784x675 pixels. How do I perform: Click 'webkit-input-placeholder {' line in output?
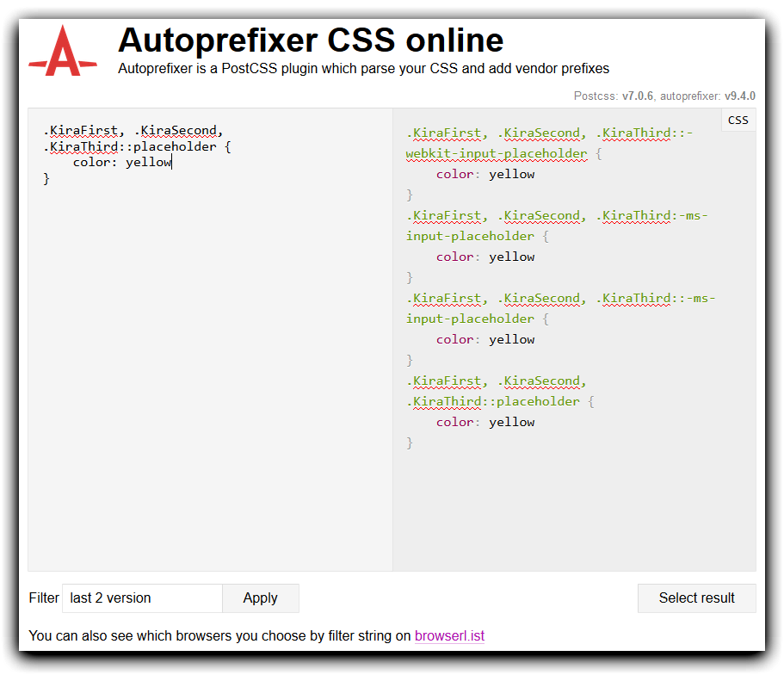pos(504,153)
